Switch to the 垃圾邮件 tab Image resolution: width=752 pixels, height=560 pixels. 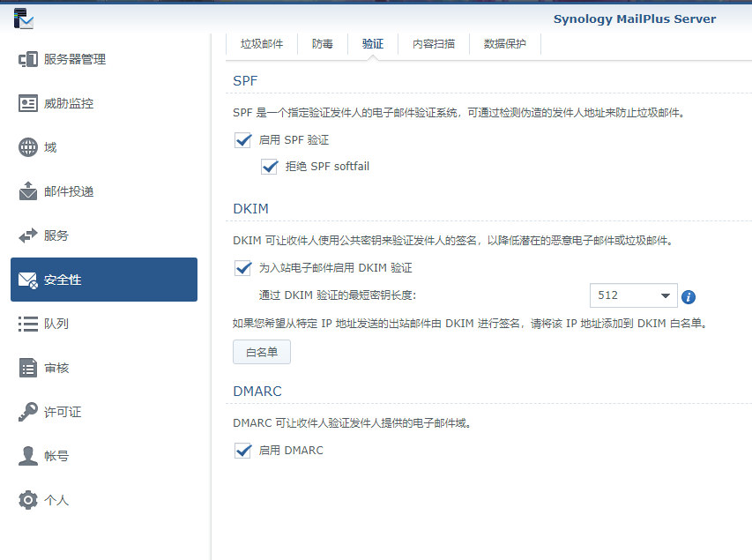(x=262, y=44)
